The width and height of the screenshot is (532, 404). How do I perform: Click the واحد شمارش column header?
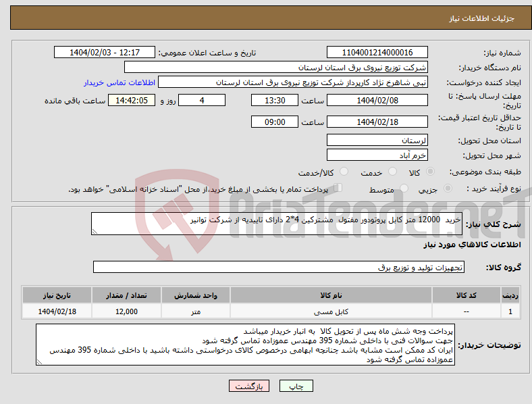click(x=196, y=295)
